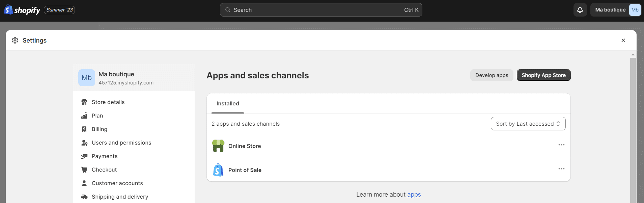Screen dimensions: 644x203
Task: Click the Shipping and delivery truck icon
Action: [84, 197]
